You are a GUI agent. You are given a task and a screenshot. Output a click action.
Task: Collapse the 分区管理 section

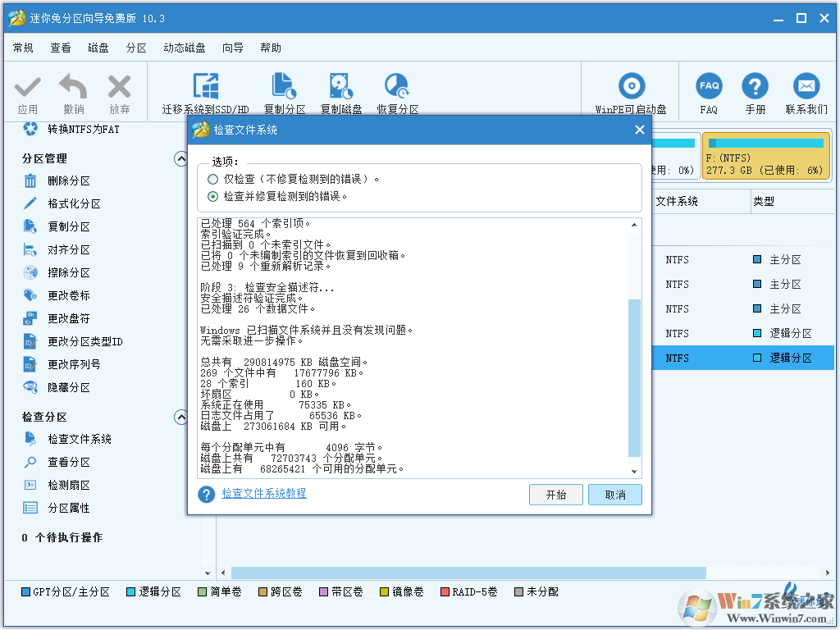tap(181, 158)
